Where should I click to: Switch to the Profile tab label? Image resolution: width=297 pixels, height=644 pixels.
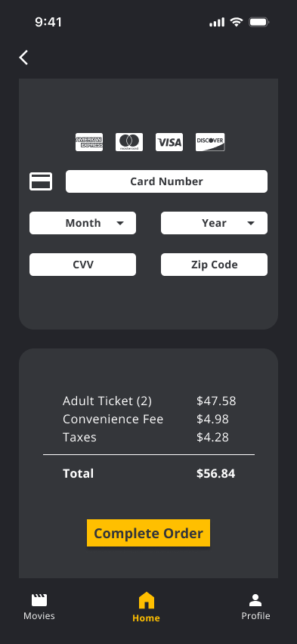255,616
